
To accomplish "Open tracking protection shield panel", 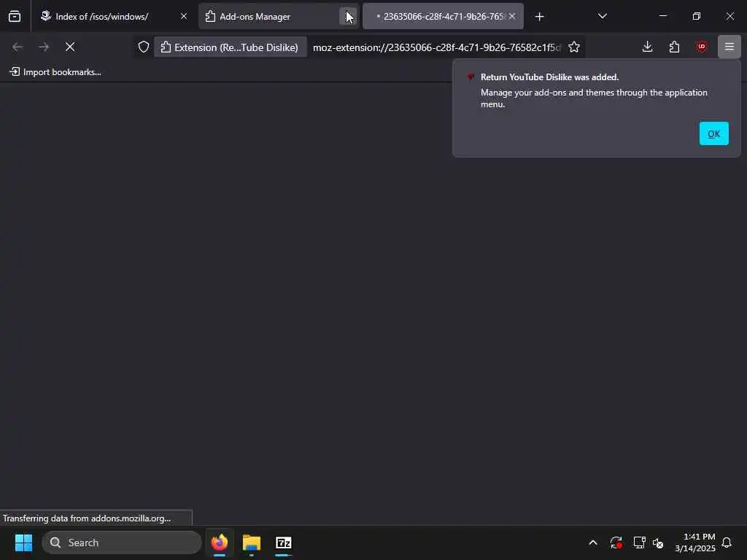I will (144, 47).
